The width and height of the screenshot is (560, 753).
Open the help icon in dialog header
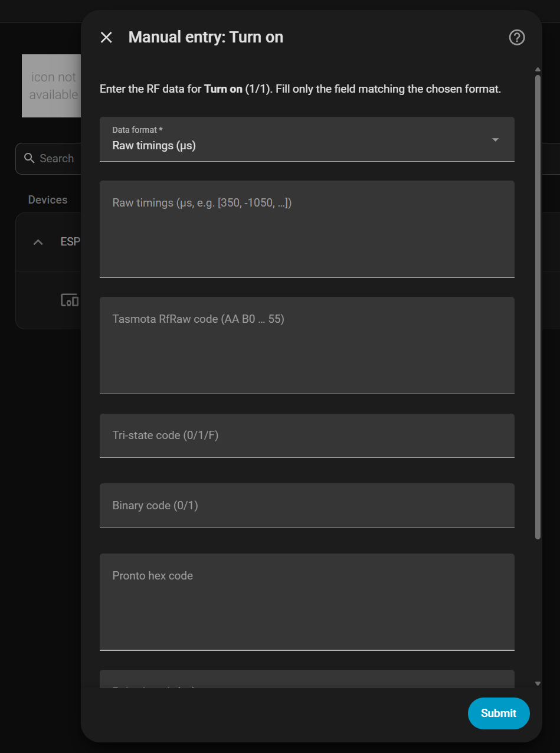(x=517, y=38)
